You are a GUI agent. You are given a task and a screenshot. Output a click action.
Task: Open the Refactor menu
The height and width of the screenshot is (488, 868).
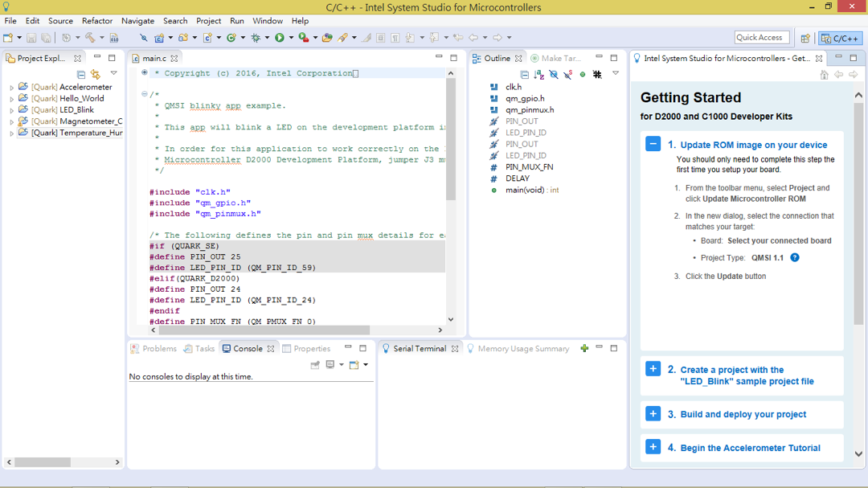click(97, 20)
